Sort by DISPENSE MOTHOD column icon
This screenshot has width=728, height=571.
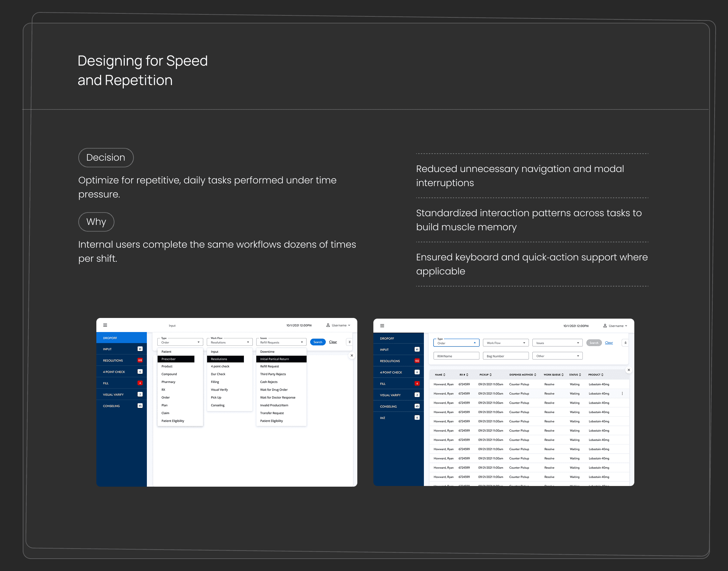pos(535,375)
